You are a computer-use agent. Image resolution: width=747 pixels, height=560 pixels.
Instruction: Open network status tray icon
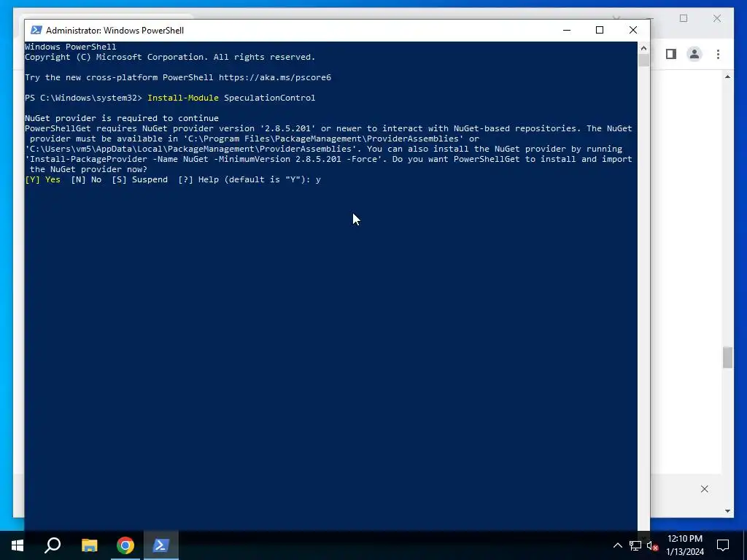[635, 545]
